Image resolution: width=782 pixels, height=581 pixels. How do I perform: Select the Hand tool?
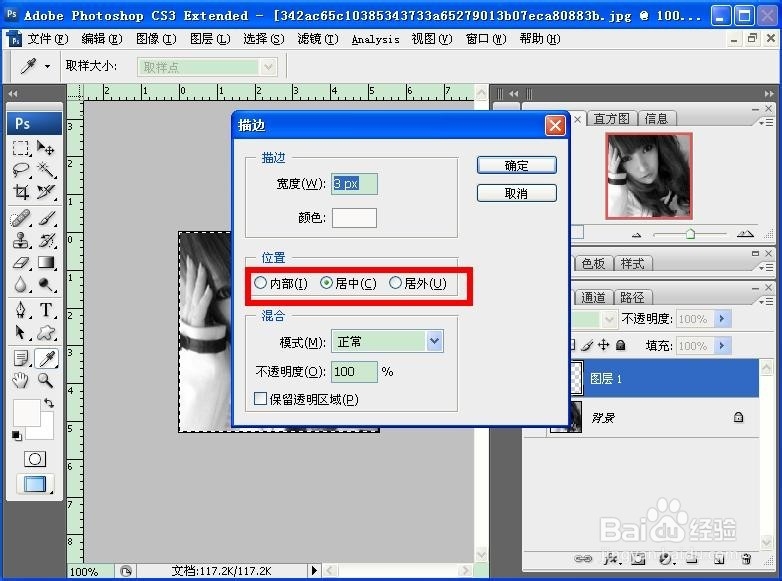tap(20, 381)
